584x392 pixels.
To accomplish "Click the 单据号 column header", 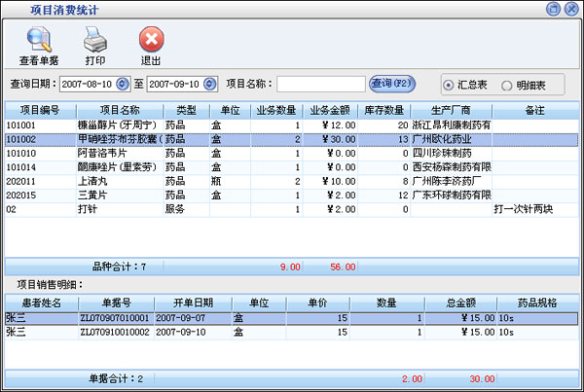I will point(115,302).
